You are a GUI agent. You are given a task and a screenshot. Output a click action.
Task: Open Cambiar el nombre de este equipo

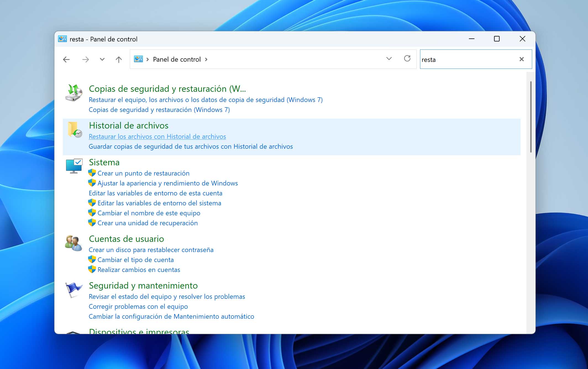point(149,213)
